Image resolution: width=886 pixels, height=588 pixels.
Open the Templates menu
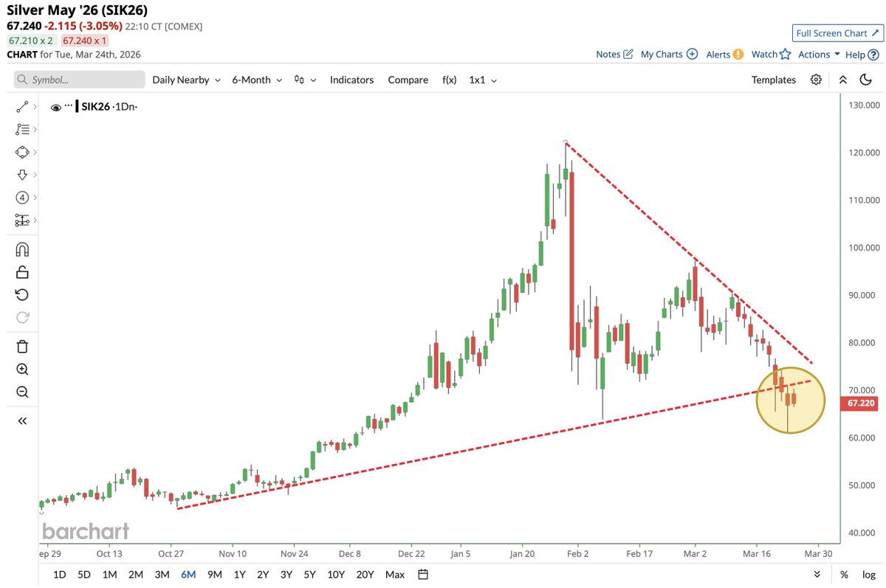[774, 80]
